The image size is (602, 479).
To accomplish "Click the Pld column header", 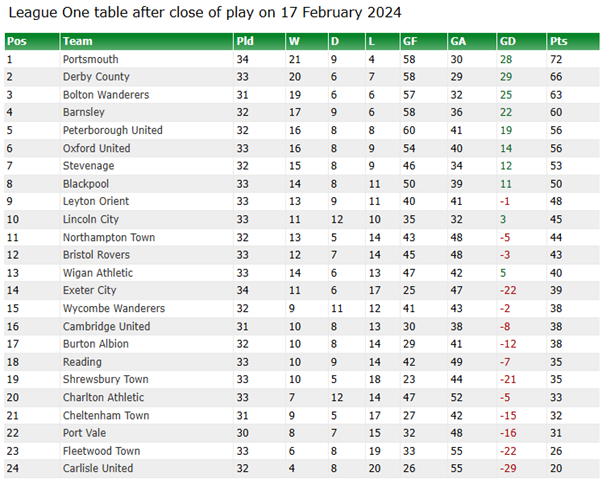I will 245,41.
